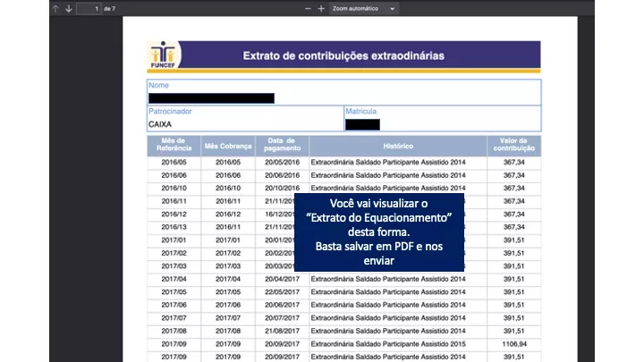The image size is (644, 362).
Task: Click the Matrícula field label
Action: point(361,111)
